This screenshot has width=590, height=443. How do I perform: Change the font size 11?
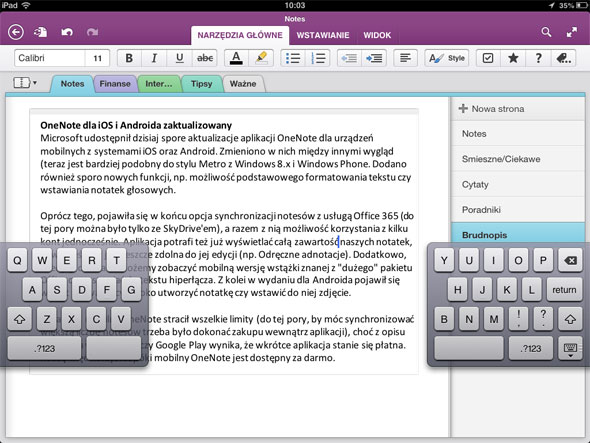tap(97, 58)
